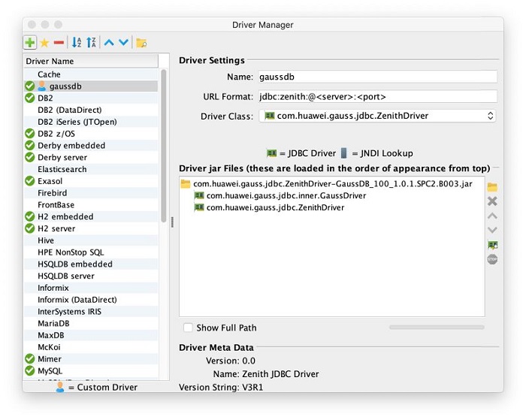Select the Firebird driver
The image size is (526, 420).
[x=91, y=193]
